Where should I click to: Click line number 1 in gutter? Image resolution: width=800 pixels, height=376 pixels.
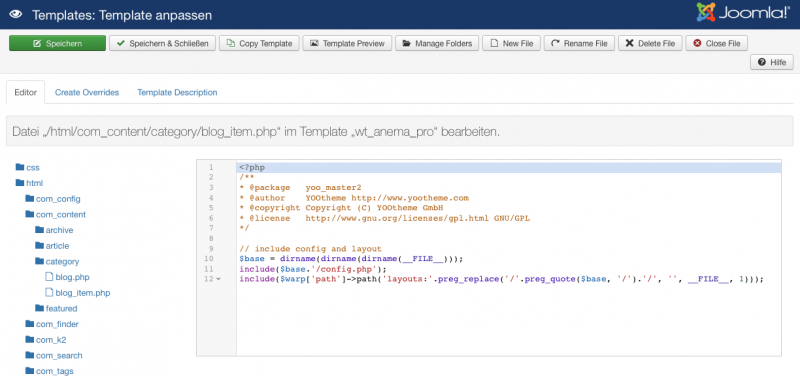[211, 167]
